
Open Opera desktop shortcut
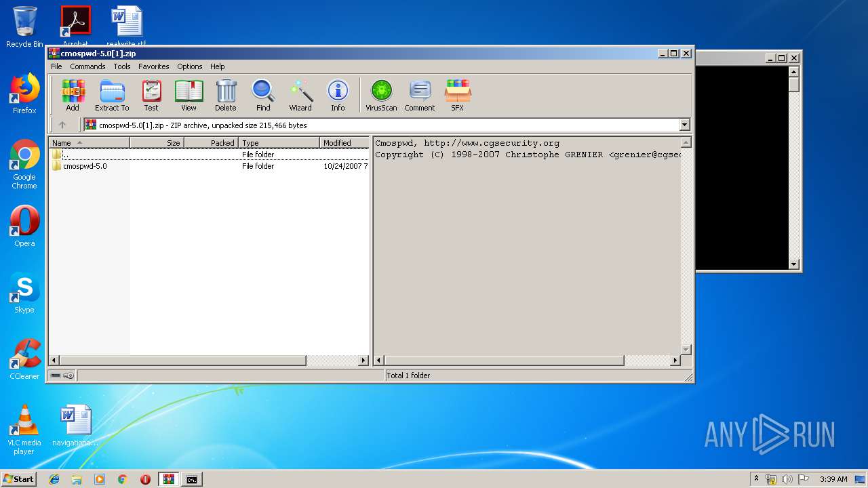tap(24, 226)
